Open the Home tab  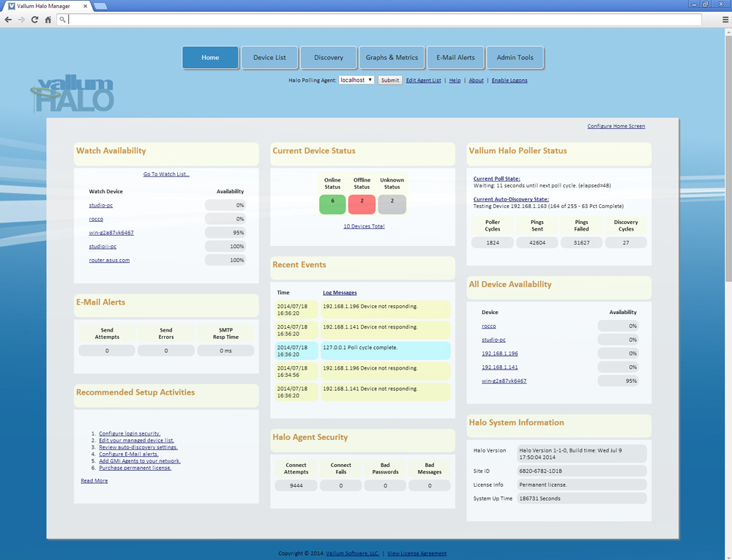pyautogui.click(x=210, y=57)
